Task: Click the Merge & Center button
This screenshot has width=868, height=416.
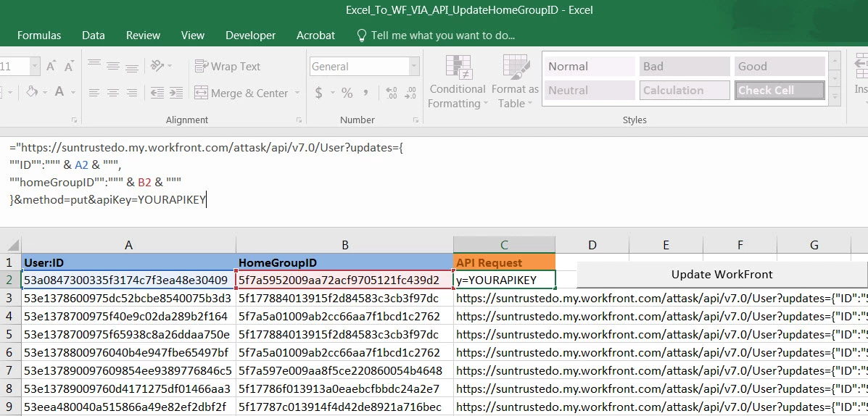Action: 241,93
